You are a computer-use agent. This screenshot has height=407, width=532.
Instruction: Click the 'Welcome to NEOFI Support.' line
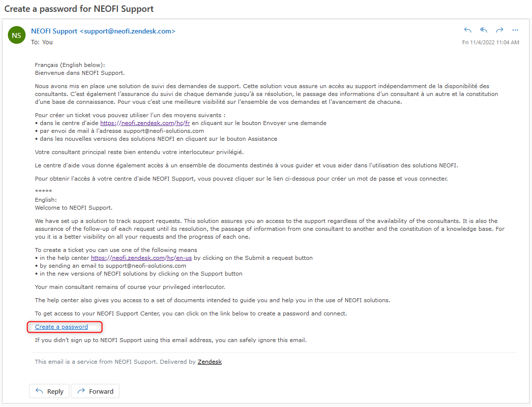[x=74, y=208]
